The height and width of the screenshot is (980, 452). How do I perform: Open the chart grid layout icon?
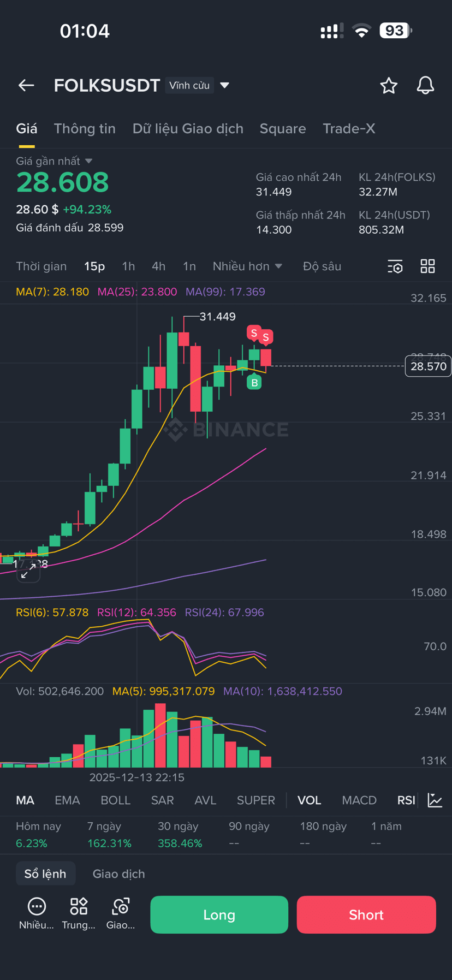tap(428, 266)
